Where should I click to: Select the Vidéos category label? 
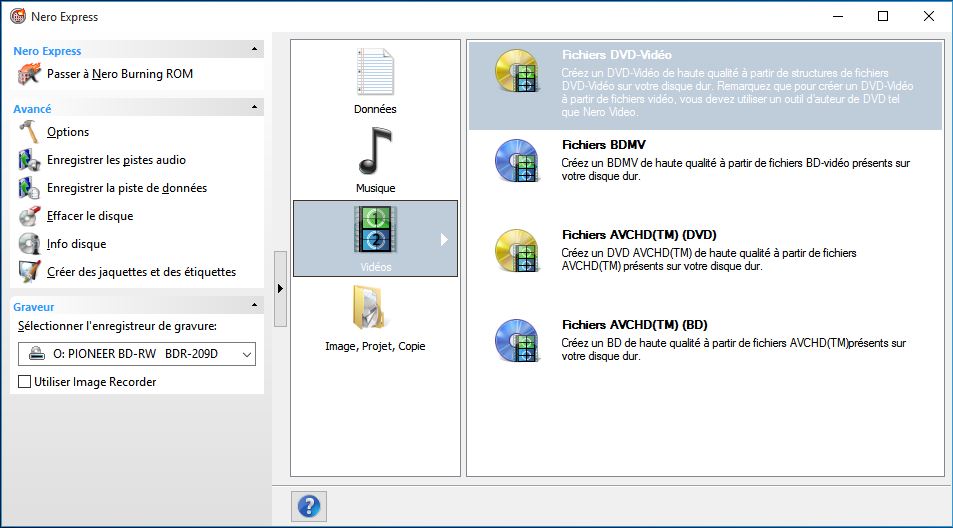coord(376,267)
